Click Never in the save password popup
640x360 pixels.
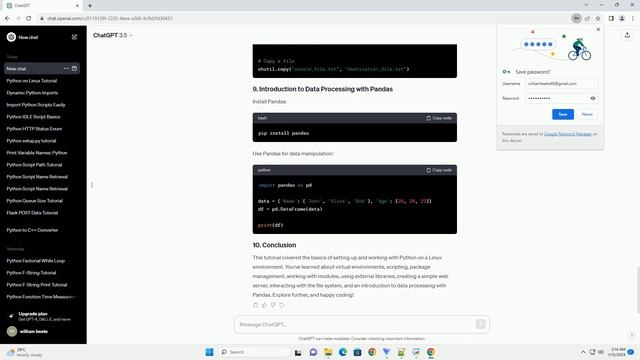click(587, 114)
